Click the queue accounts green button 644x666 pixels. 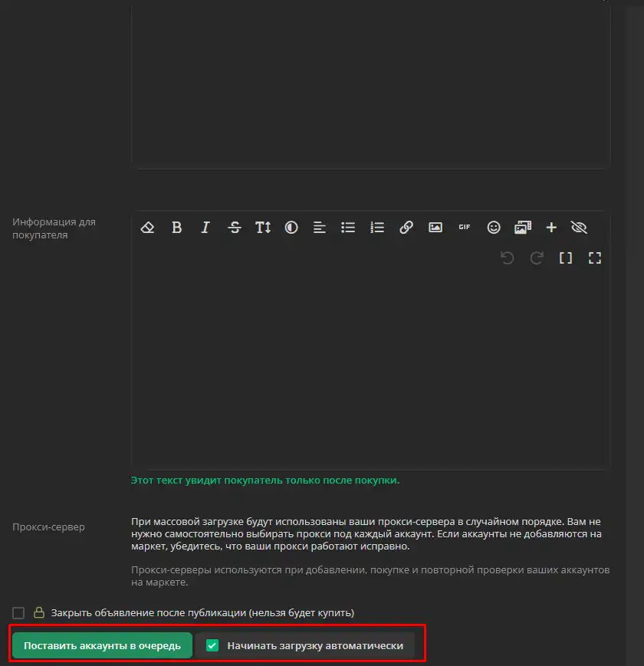pos(102,646)
